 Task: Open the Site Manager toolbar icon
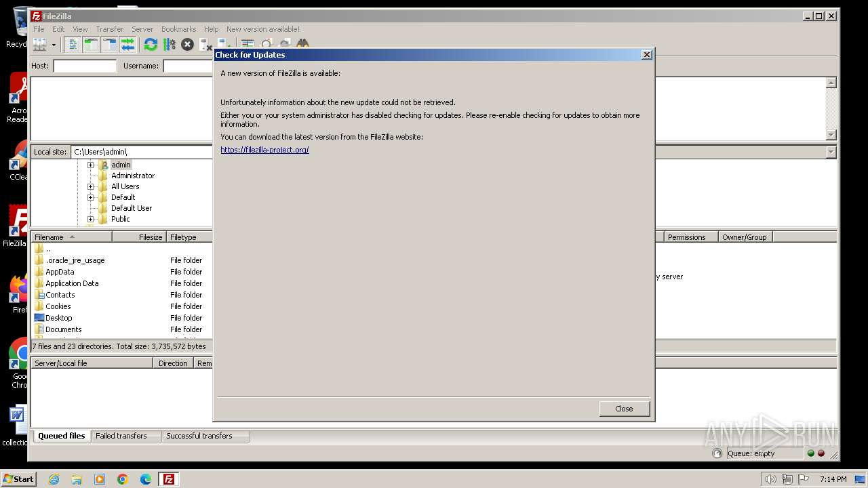[x=39, y=45]
